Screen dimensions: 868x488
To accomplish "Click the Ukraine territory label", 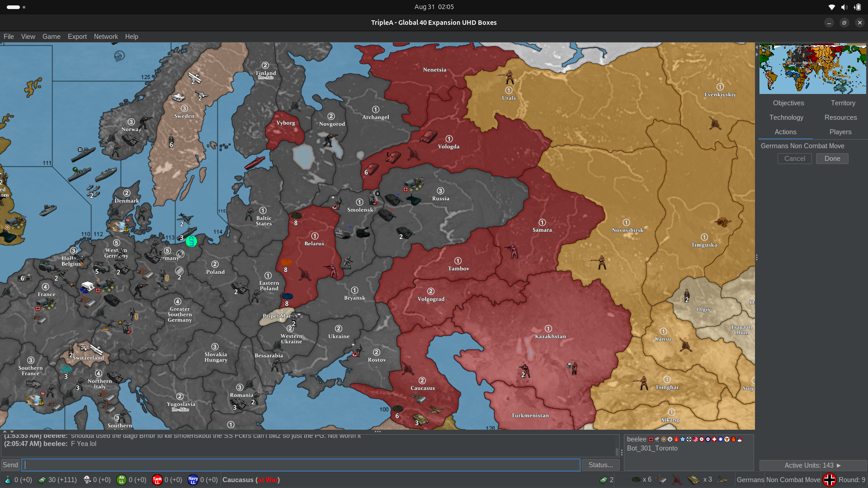I will pyautogui.click(x=339, y=337).
